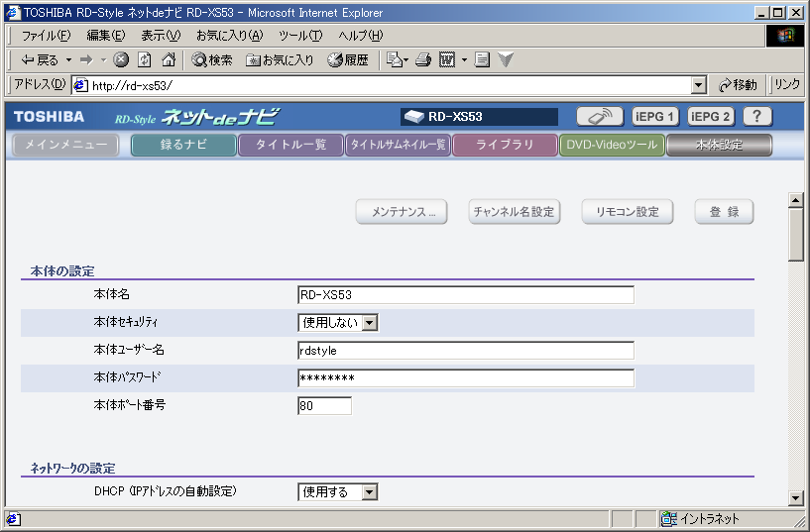
Task: Click the Windows logo throbber
Action: pyautogui.click(x=784, y=36)
